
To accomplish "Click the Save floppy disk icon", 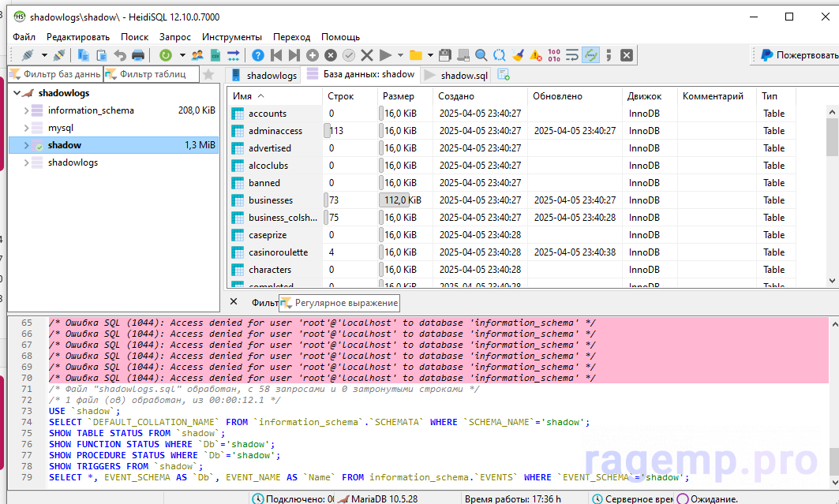I will click(x=444, y=55).
